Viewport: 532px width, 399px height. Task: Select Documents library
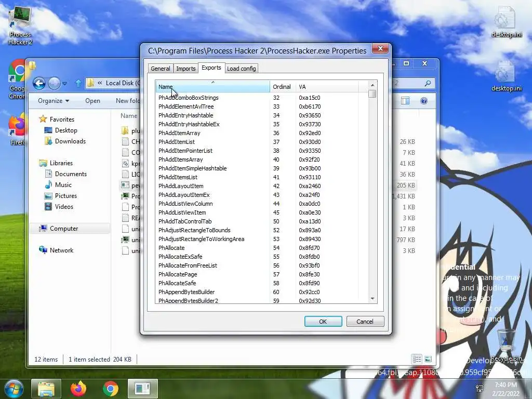71,174
